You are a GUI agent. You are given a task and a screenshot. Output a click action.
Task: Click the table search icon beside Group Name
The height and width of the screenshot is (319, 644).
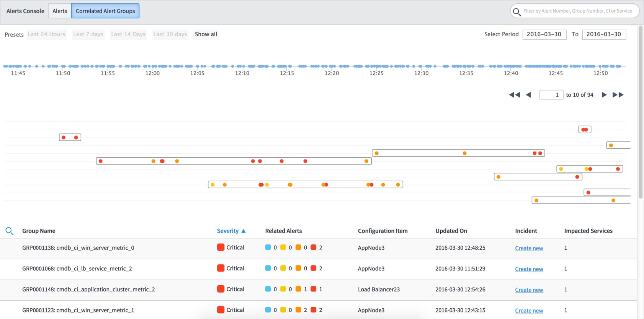10,231
